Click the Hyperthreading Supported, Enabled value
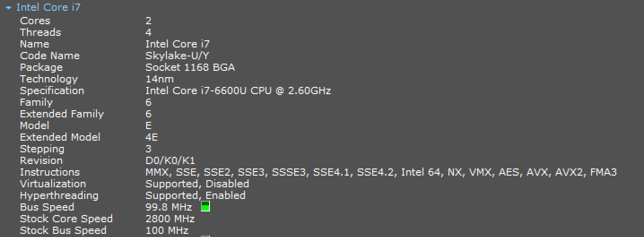The image size is (644, 237). point(196,195)
